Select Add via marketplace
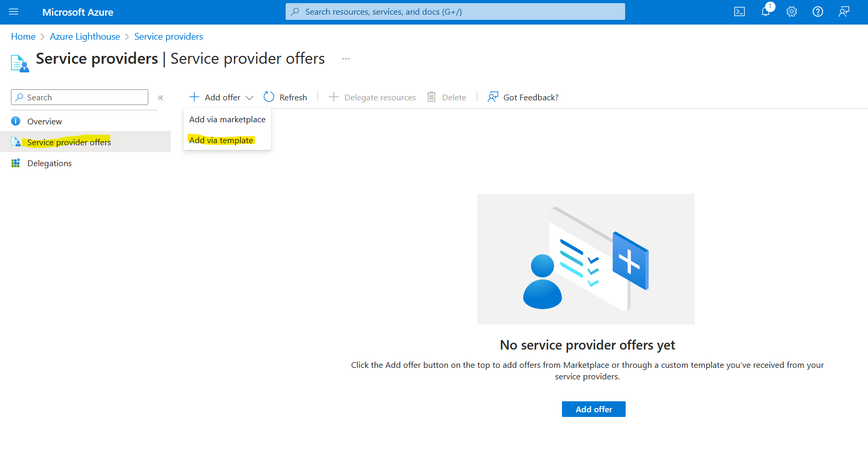 tap(227, 120)
